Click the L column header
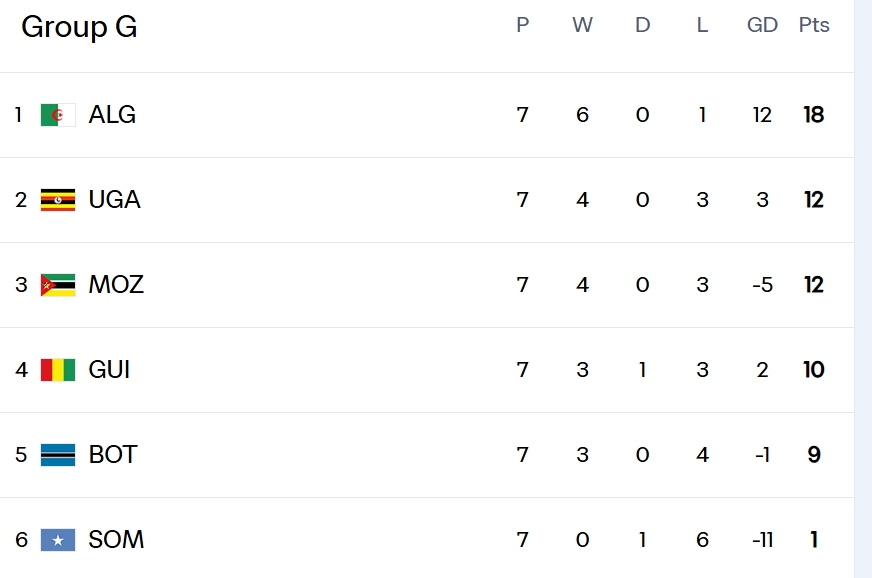872x578 pixels. pyautogui.click(x=702, y=26)
